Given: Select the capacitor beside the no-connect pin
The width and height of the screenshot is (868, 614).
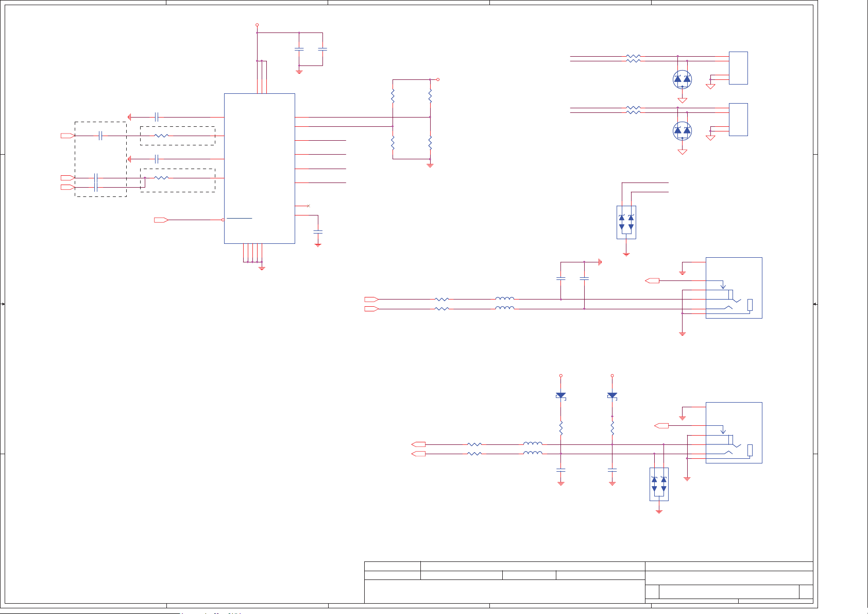Looking at the screenshot, I should [318, 233].
